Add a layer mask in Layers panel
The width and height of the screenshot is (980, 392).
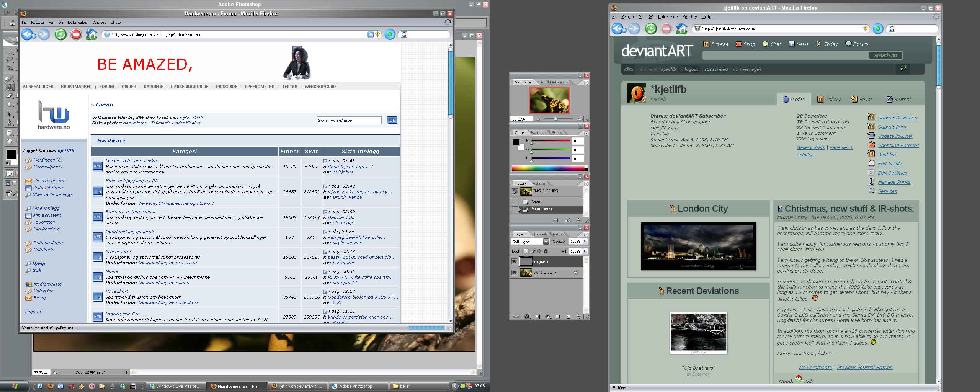[x=537, y=317]
